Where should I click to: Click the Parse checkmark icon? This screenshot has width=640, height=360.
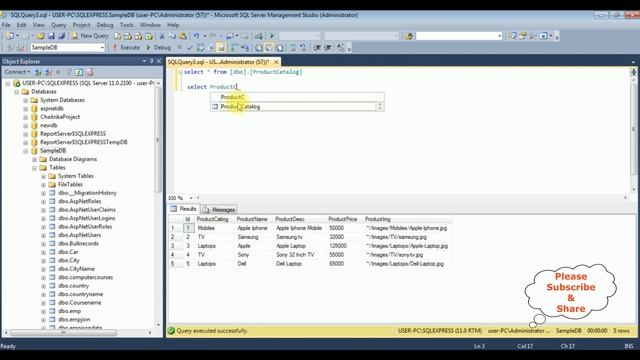[x=190, y=47]
